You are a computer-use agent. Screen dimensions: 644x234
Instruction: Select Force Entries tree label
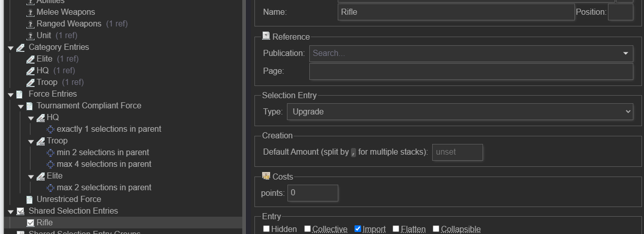point(53,94)
